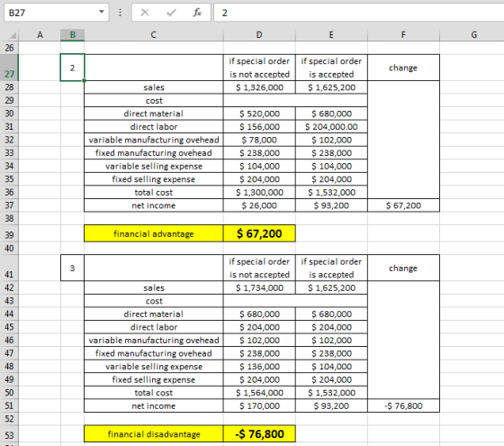
Task: Select column F header
Action: click(x=403, y=35)
